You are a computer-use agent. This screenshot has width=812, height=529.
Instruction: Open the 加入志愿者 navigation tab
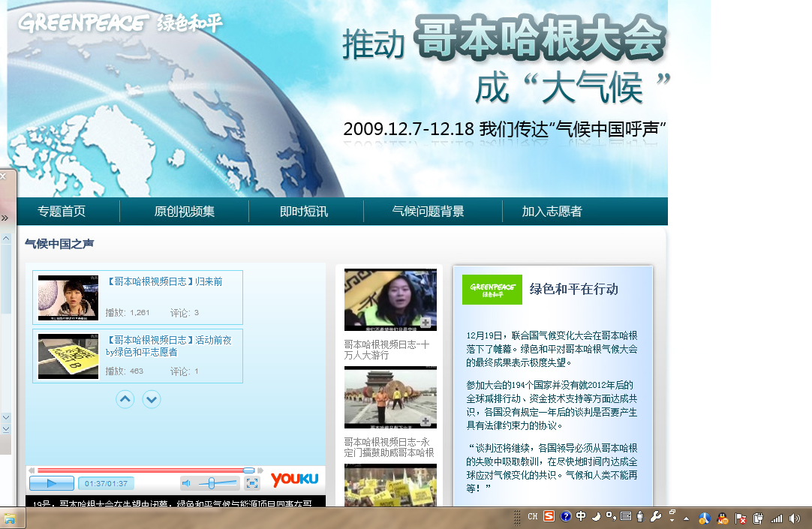coord(552,211)
